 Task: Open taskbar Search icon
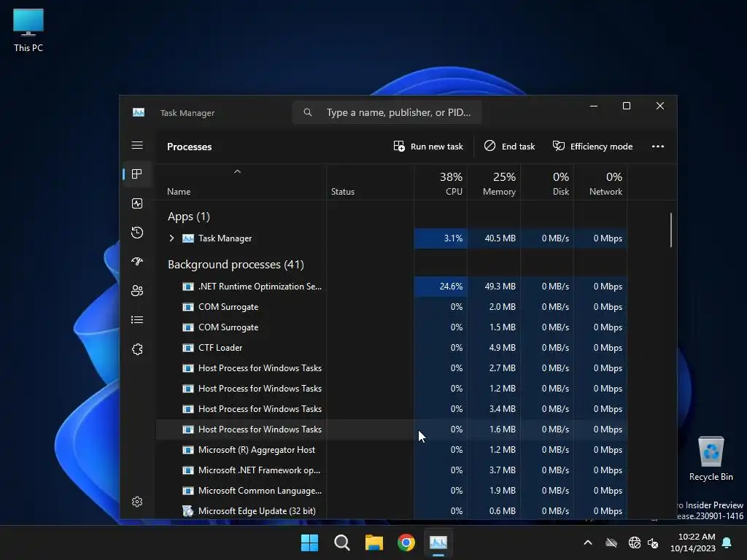[x=341, y=542]
